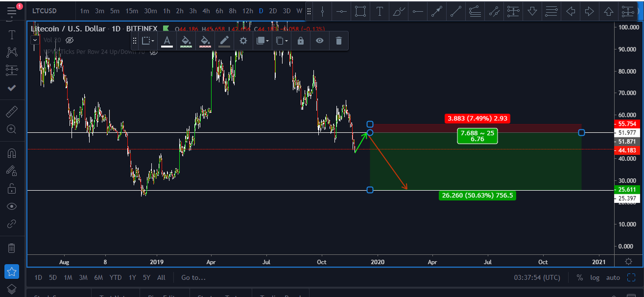The width and height of the screenshot is (644, 297).
Task: Select the Text tool in left sidebar
Action: tap(12, 34)
